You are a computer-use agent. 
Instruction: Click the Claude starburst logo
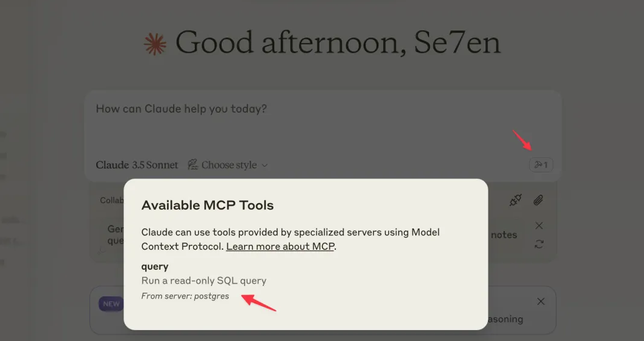pyautogui.click(x=155, y=44)
